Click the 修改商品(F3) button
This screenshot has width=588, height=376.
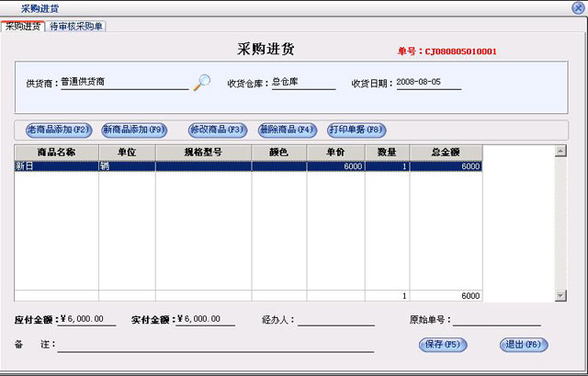[x=218, y=130]
